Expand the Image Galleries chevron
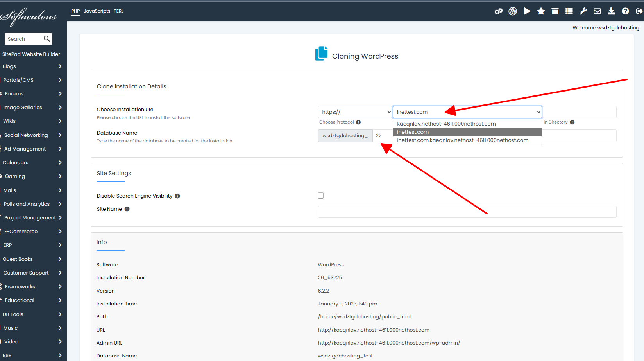 [60, 108]
